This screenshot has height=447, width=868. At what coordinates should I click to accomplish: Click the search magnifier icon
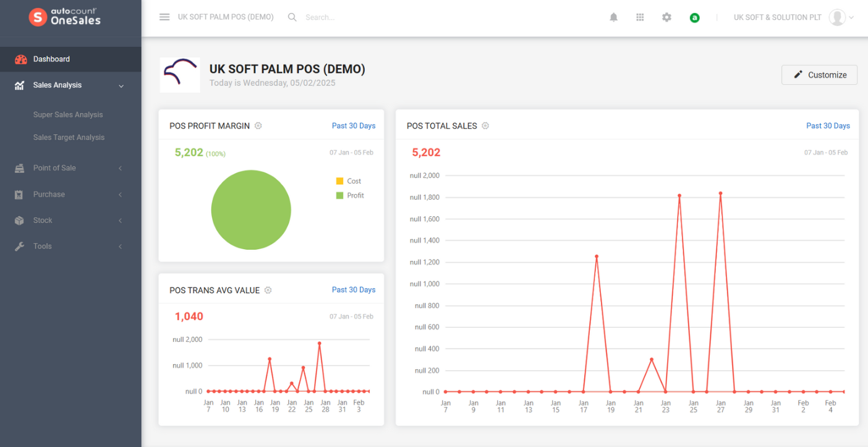[x=292, y=17]
